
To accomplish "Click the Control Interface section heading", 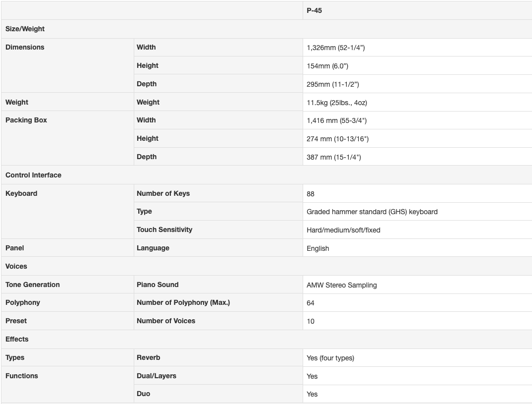I will click(x=33, y=175).
